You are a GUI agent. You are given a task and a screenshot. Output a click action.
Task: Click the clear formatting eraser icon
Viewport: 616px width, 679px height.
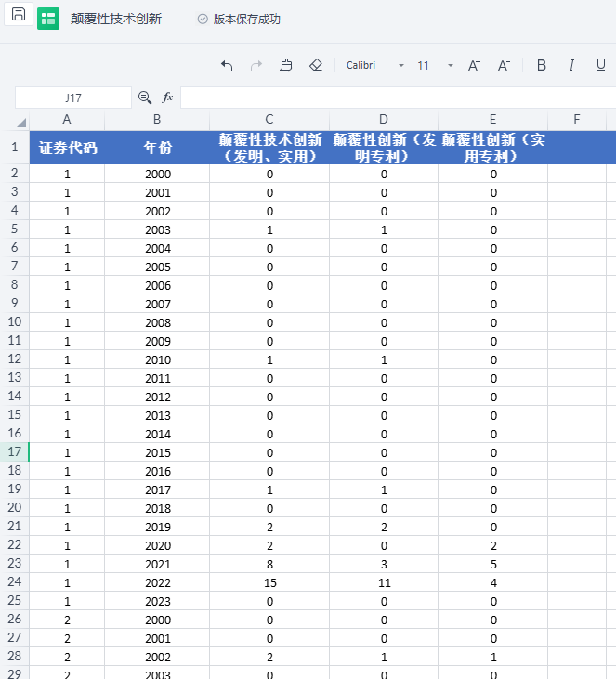tap(316, 65)
